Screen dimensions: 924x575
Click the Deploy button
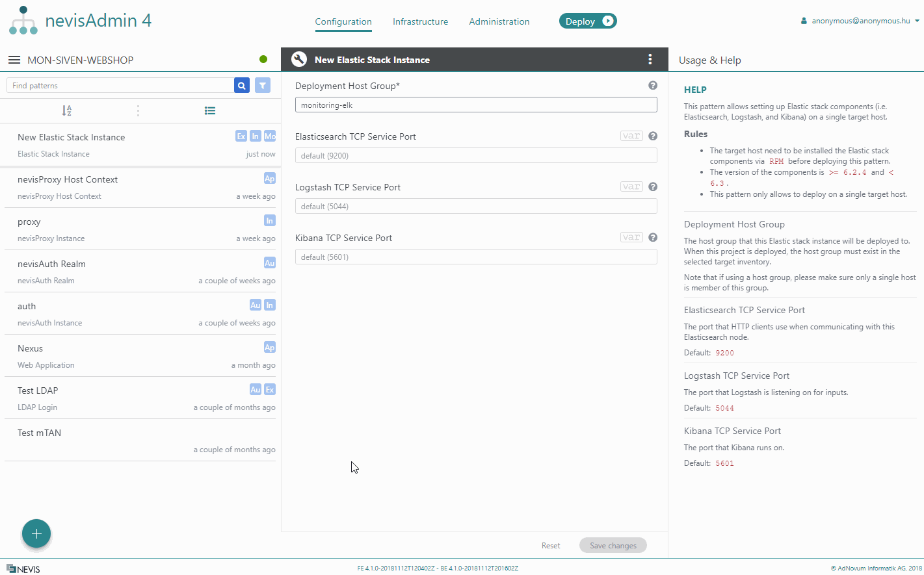pyautogui.click(x=588, y=21)
